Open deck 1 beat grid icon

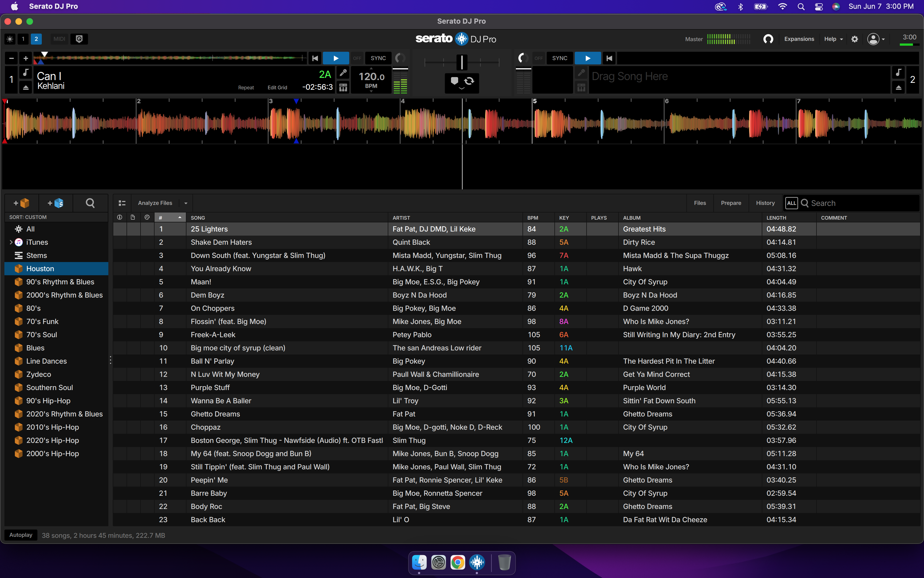point(343,88)
